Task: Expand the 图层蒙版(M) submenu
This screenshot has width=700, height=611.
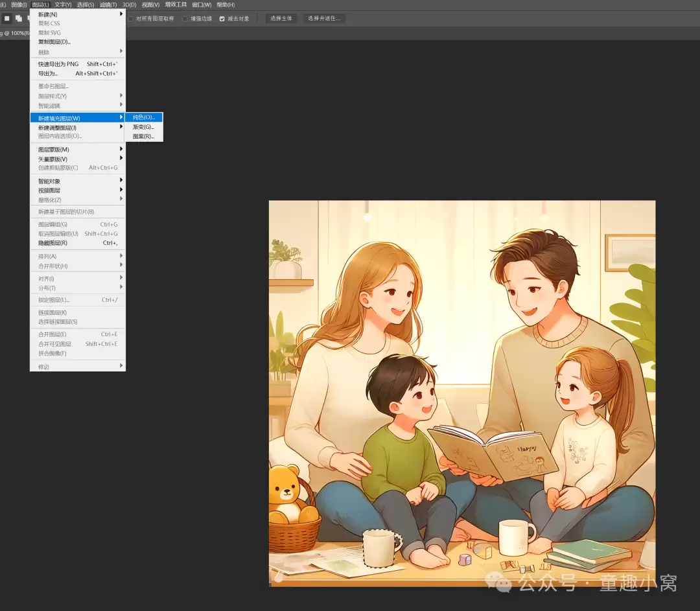Action: pyautogui.click(x=78, y=150)
